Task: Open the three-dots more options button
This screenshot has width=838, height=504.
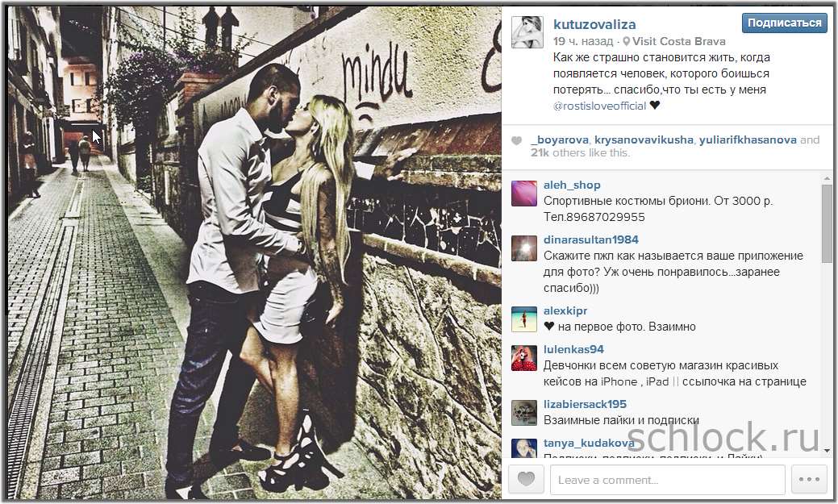Action: click(x=809, y=479)
